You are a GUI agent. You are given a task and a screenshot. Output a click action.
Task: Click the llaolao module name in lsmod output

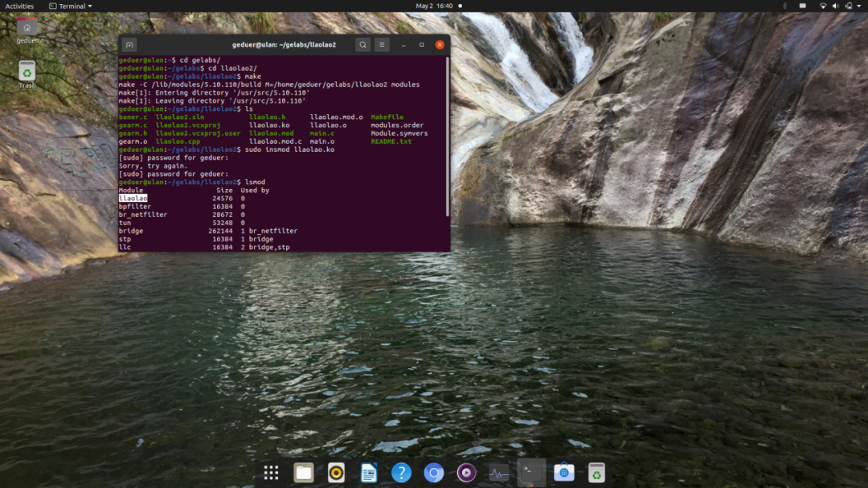pos(133,198)
